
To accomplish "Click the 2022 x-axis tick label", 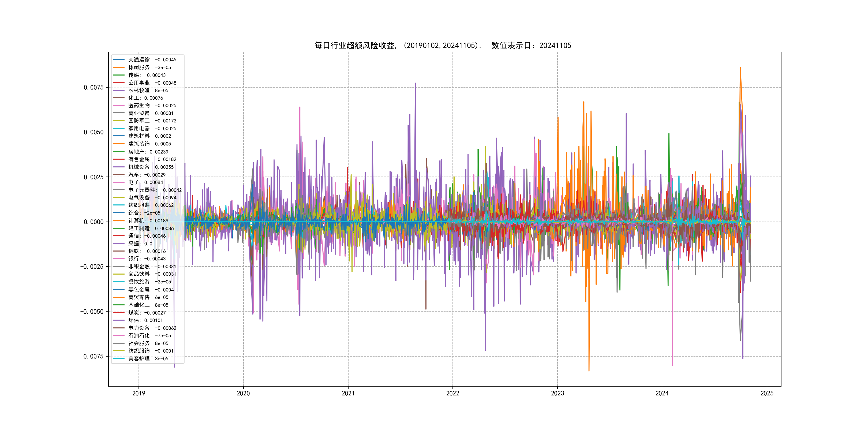I will pyautogui.click(x=452, y=393).
